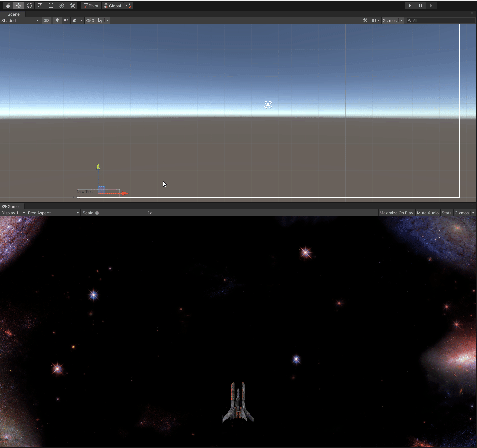477x448 pixels.
Task: Click the blue XY plane handle
Action: tap(102, 190)
